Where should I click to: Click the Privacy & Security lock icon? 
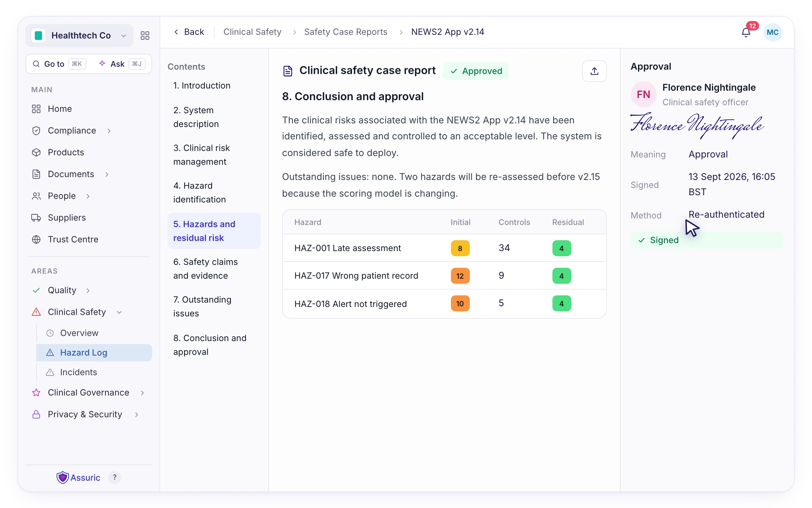point(36,414)
